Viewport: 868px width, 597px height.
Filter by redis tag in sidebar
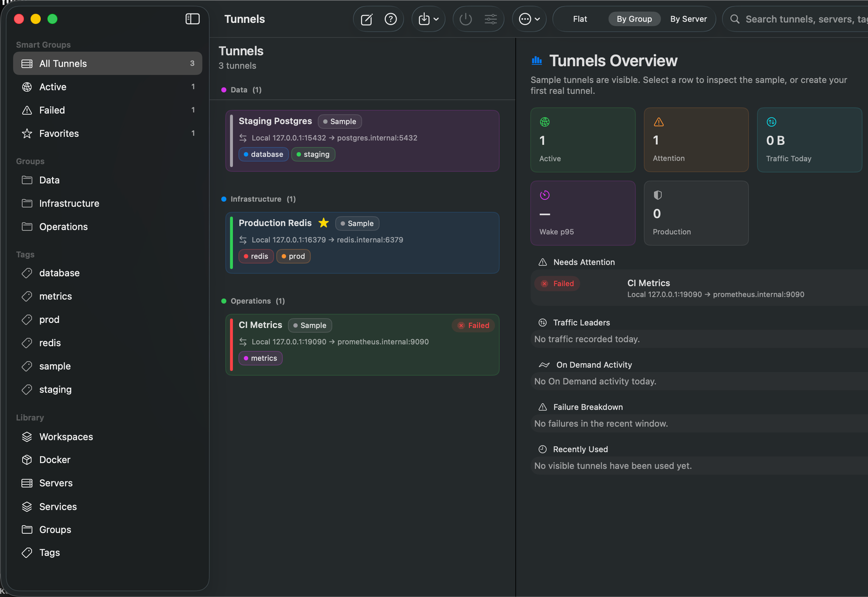pos(107,343)
